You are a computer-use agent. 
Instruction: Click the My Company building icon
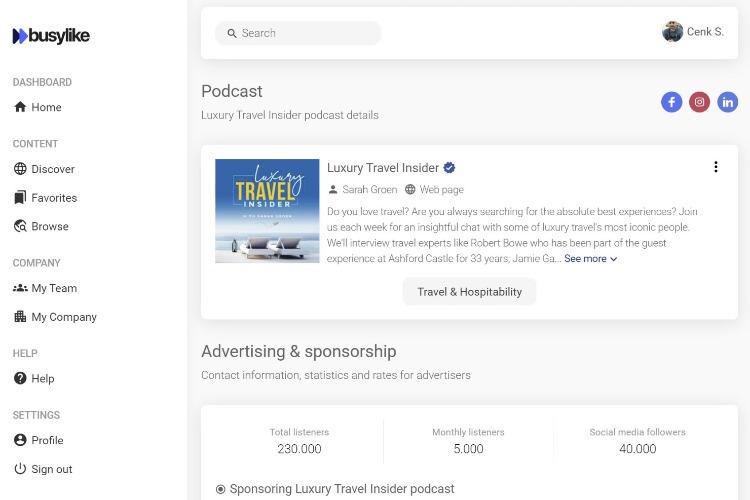20,316
